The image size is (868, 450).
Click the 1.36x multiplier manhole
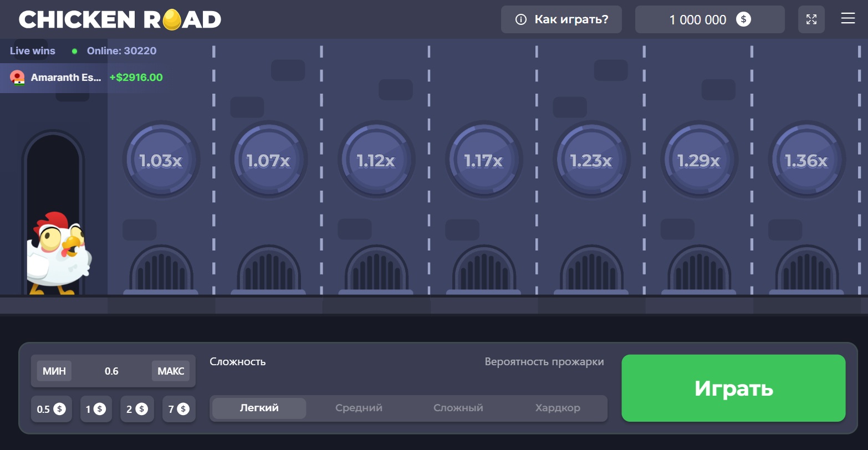point(806,161)
